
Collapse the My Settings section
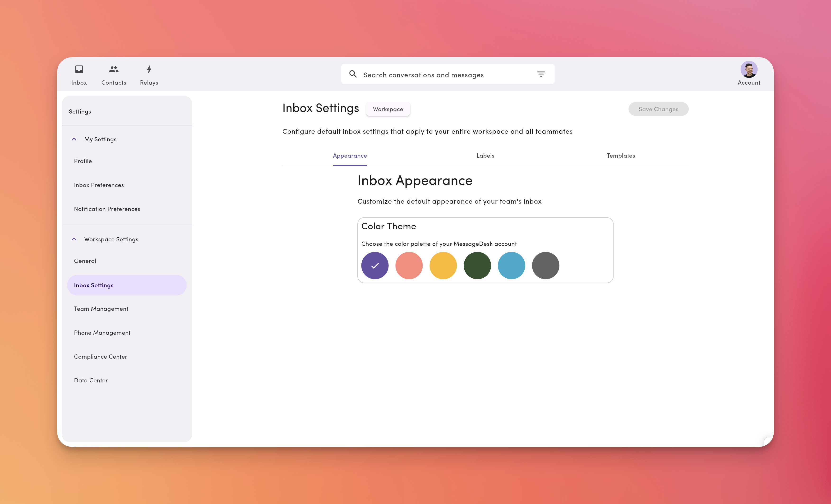tap(74, 139)
